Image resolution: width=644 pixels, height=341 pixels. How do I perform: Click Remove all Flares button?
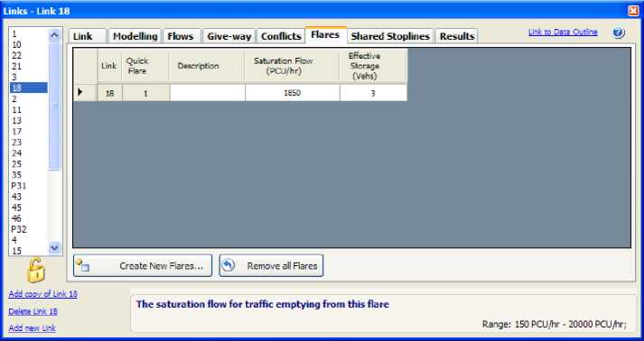[271, 266]
